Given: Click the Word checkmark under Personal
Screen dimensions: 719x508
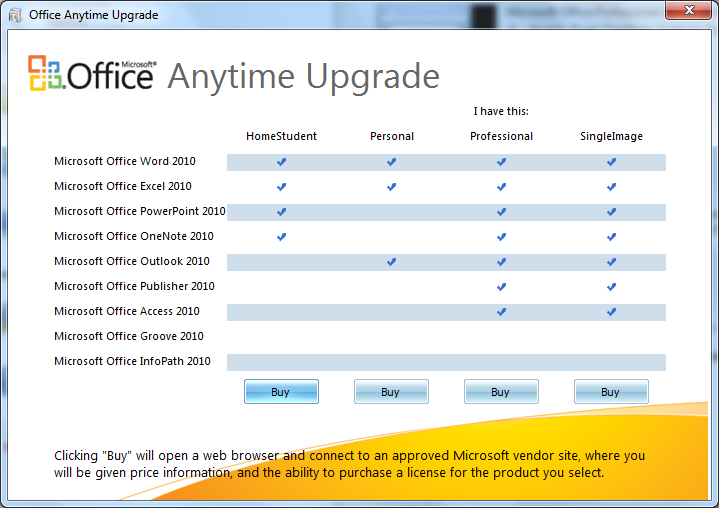Looking at the screenshot, I should (392, 162).
